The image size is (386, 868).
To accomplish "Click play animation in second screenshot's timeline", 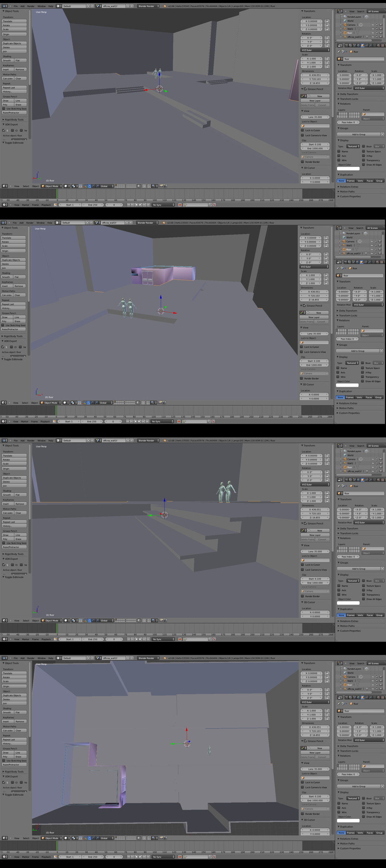I will point(139,422).
